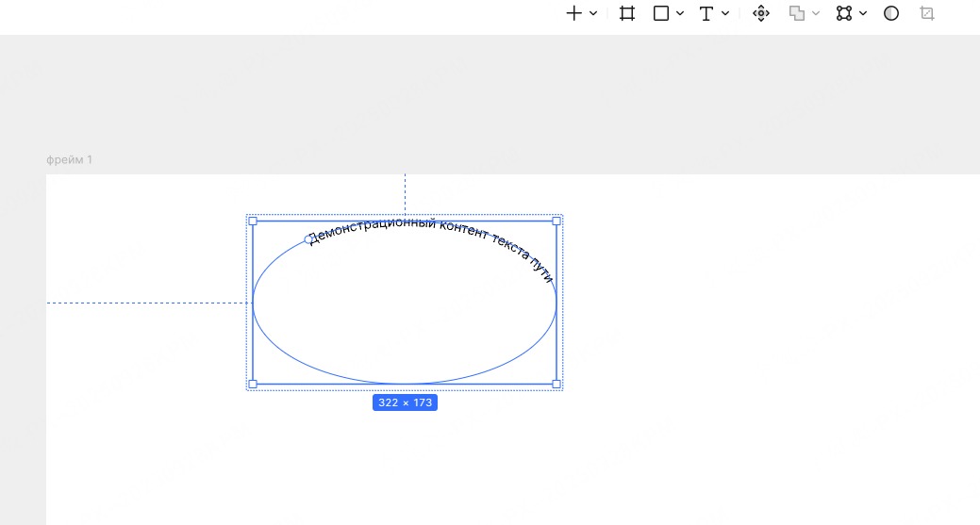Click the plus Insert tool icon
Screen dimensions: 980x525
[x=573, y=13]
